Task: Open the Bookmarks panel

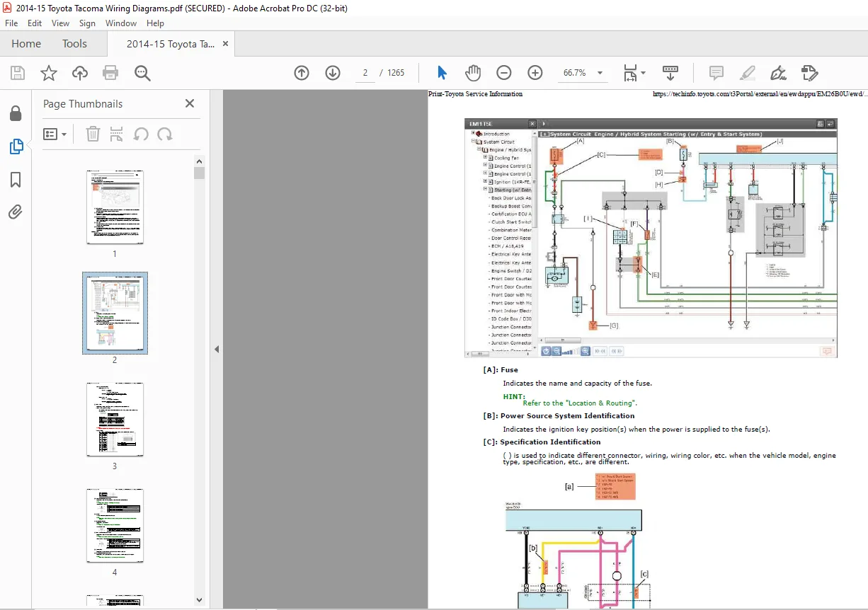Action: coord(16,180)
